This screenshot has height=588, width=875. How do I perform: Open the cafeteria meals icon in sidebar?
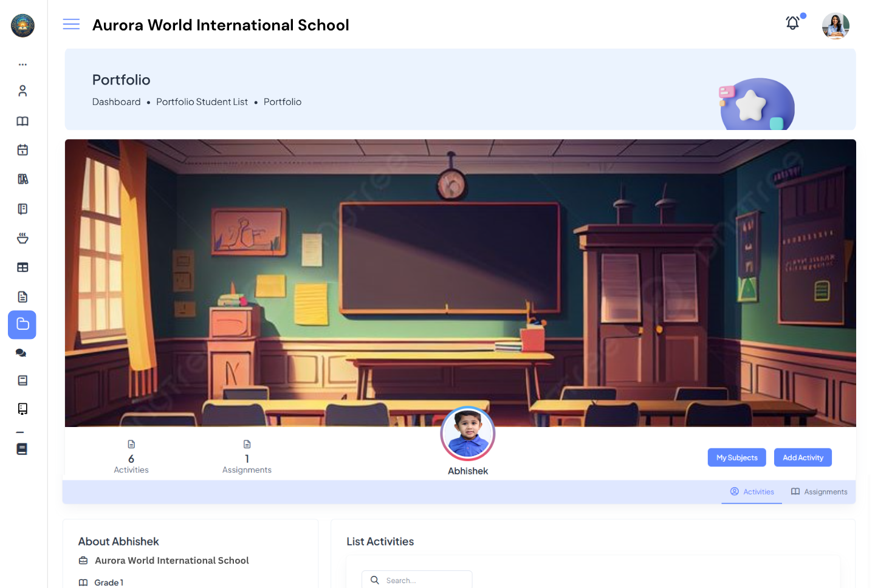(22, 238)
